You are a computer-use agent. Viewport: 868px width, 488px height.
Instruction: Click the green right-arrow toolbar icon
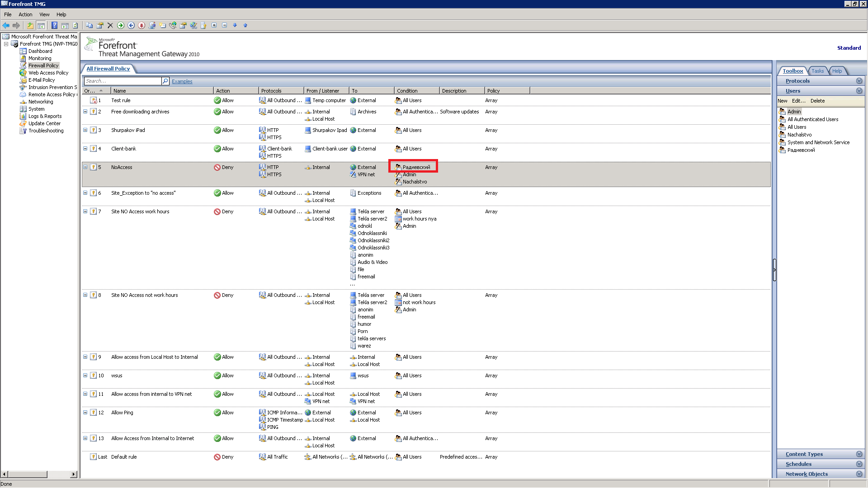tap(121, 25)
